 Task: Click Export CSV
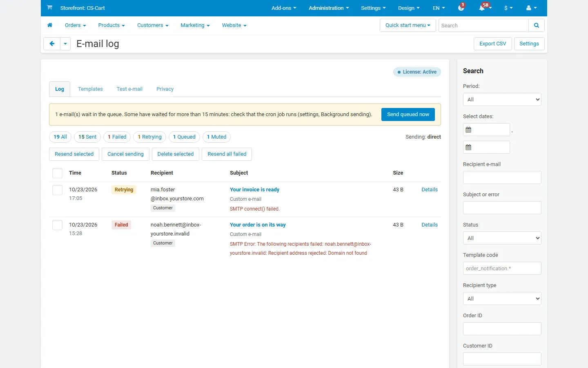point(493,44)
